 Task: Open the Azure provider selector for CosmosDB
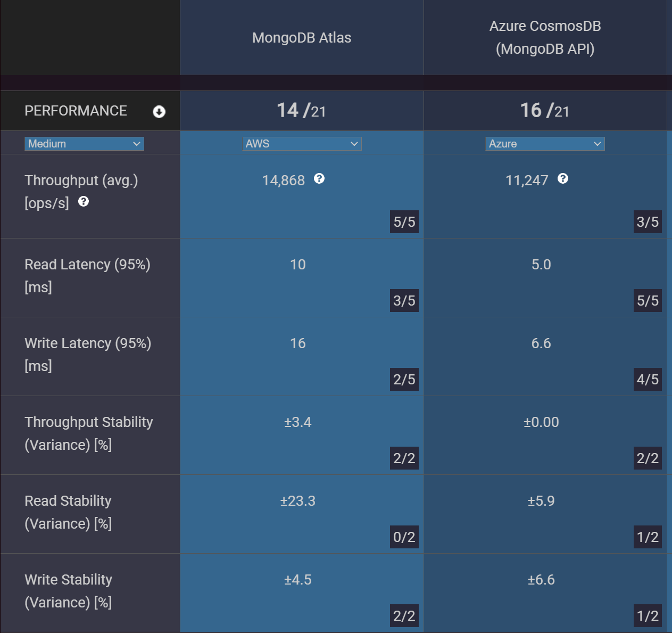pos(544,143)
